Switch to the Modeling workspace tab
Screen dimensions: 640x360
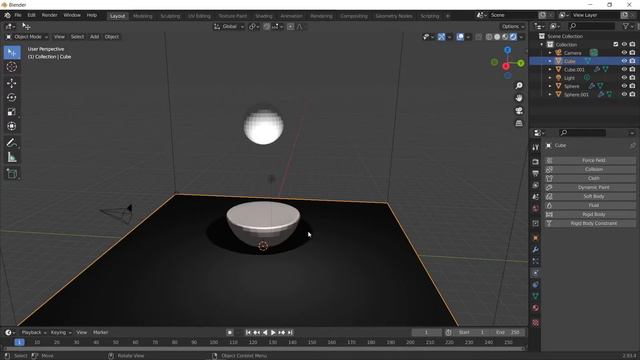tap(143, 16)
